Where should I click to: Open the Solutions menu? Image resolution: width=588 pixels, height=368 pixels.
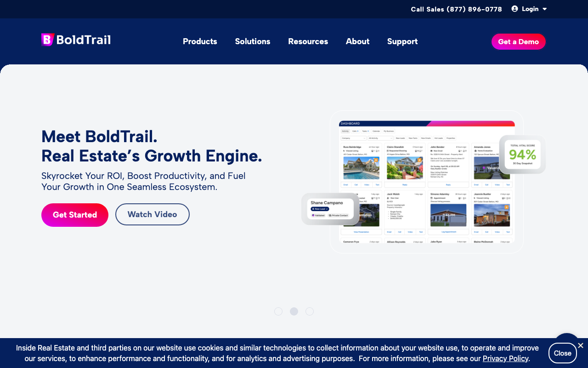[x=253, y=41]
